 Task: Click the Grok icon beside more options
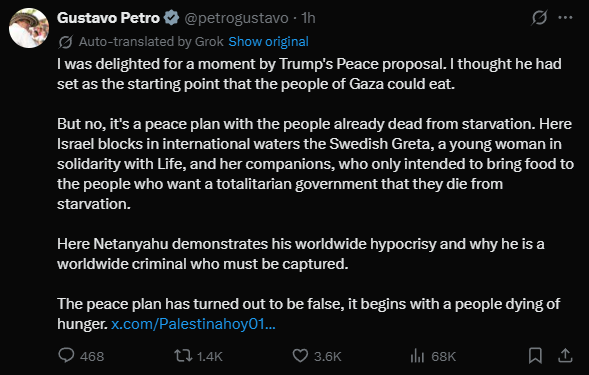pos(539,18)
